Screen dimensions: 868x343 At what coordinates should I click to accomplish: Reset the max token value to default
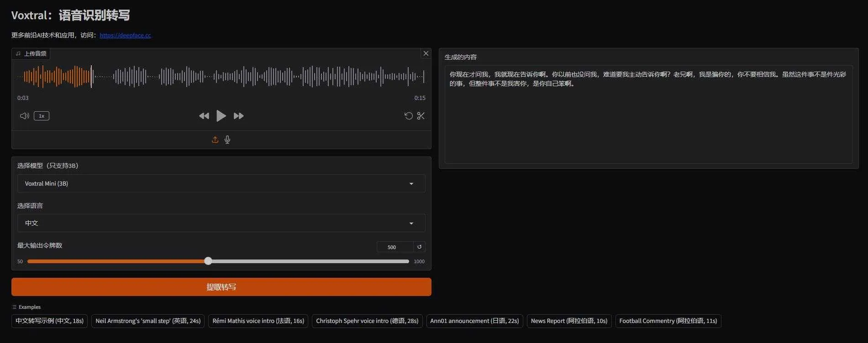point(419,247)
